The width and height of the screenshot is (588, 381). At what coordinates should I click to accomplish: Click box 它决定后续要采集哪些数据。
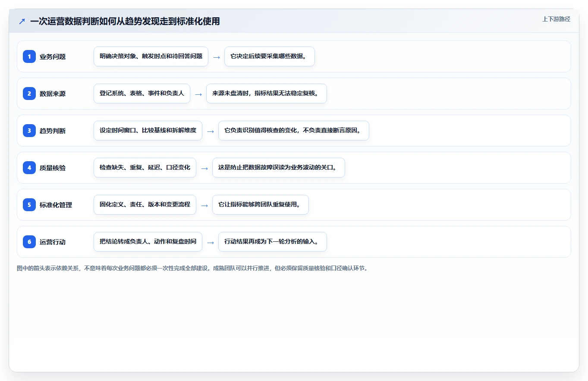[270, 56]
